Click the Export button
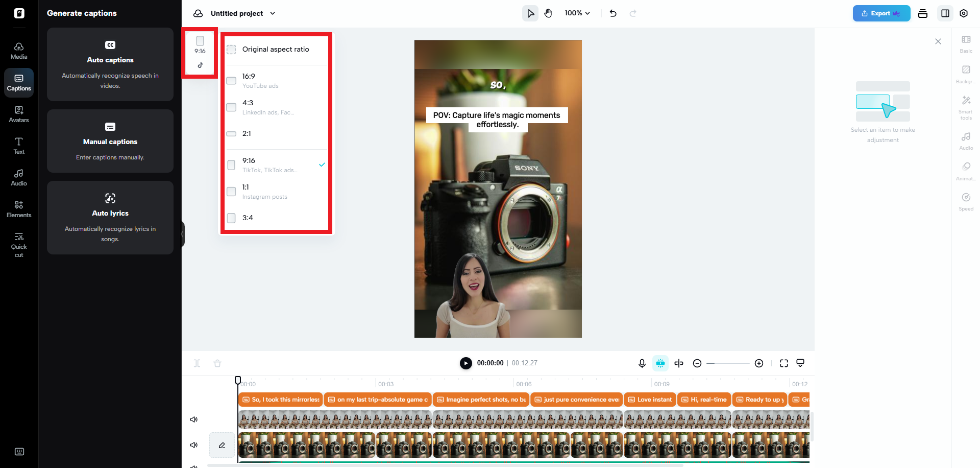980x468 pixels. (881, 13)
